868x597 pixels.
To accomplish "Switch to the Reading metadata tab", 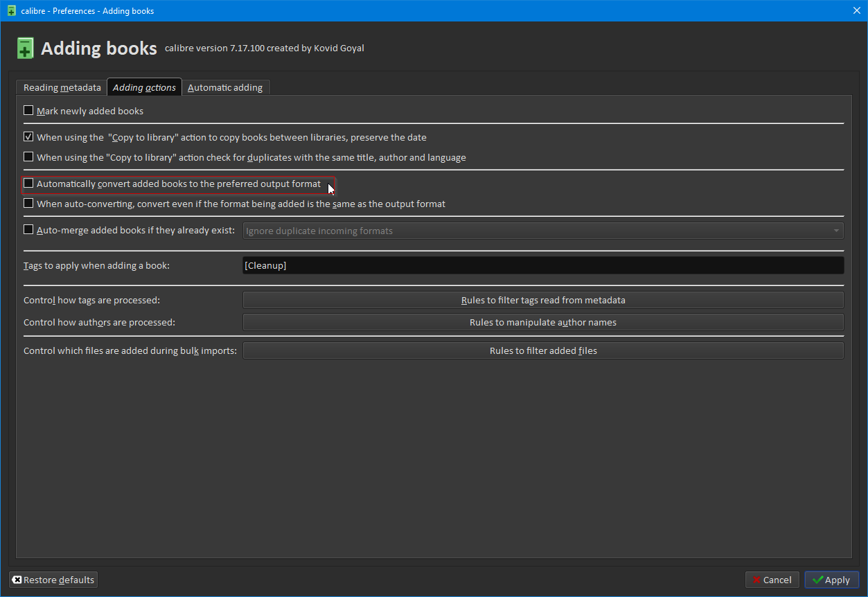I will point(62,87).
